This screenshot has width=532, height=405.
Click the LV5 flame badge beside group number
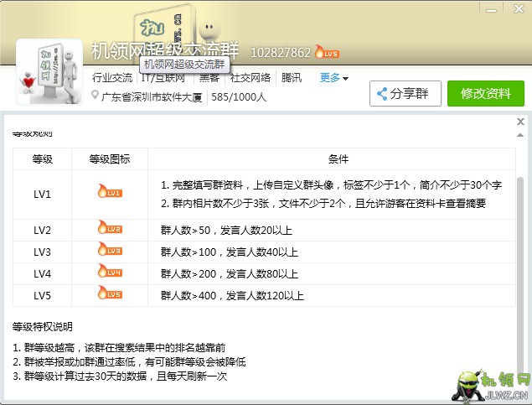[327, 52]
